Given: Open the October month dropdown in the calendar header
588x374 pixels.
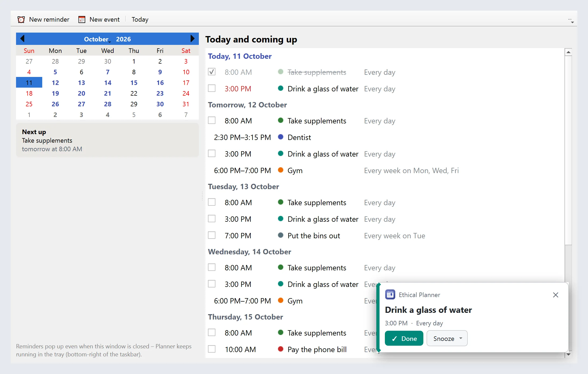Looking at the screenshot, I should pyautogui.click(x=97, y=39).
